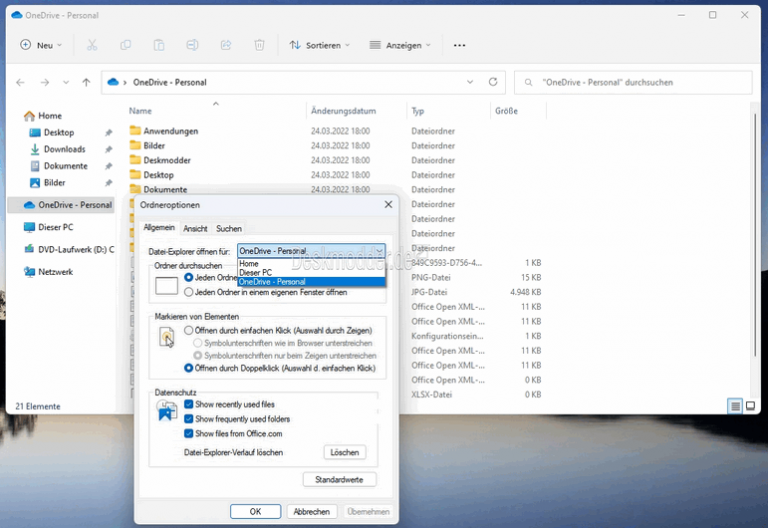
Task: Click the Cut scissors icon in toolbar
Action: point(92,45)
